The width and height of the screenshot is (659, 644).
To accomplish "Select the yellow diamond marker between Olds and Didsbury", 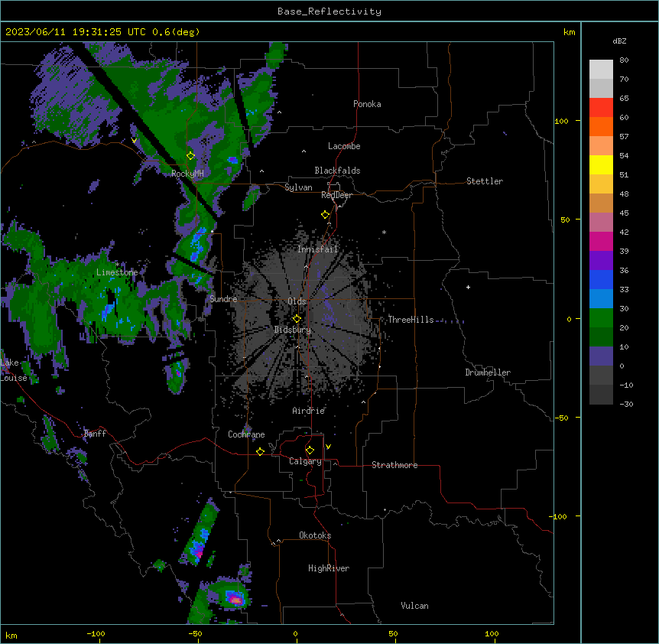I will click(x=297, y=318).
